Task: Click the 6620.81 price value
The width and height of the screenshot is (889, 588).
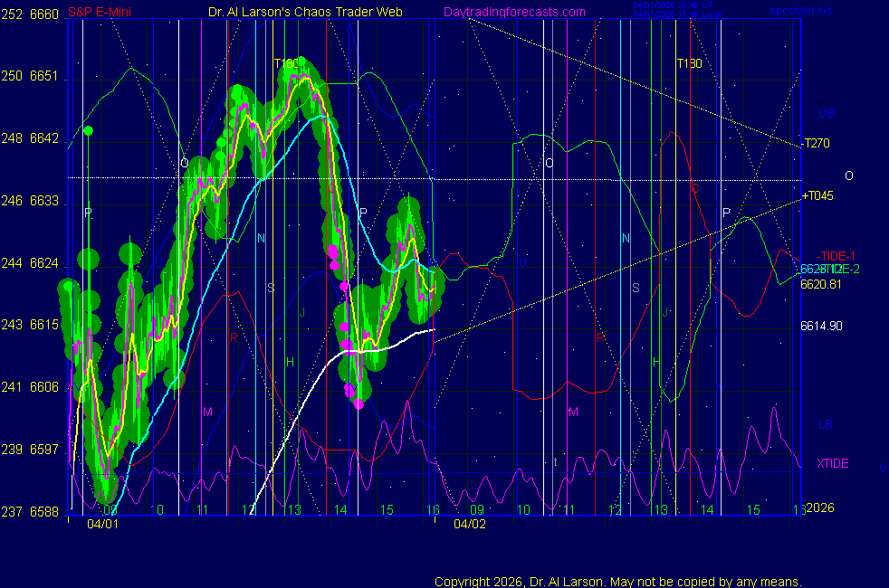Action: point(821,284)
